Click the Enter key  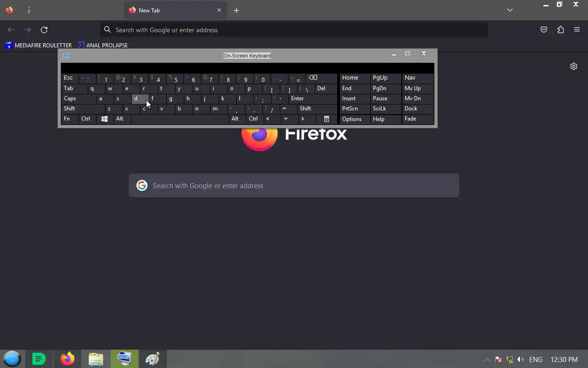(x=313, y=98)
